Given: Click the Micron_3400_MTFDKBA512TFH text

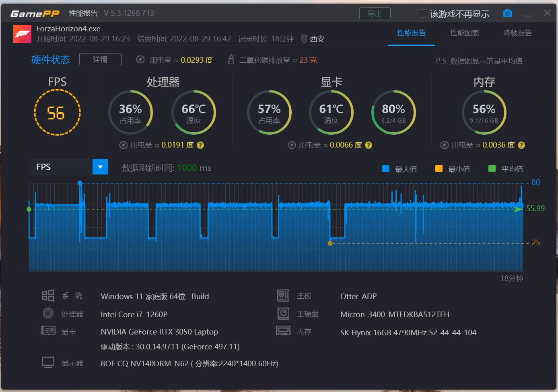Looking at the screenshot, I should pyautogui.click(x=395, y=314).
